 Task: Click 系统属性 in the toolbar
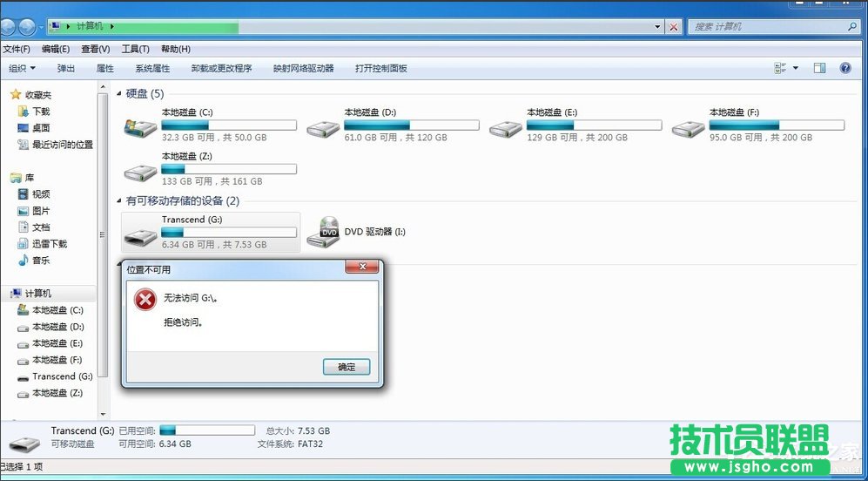[152, 68]
